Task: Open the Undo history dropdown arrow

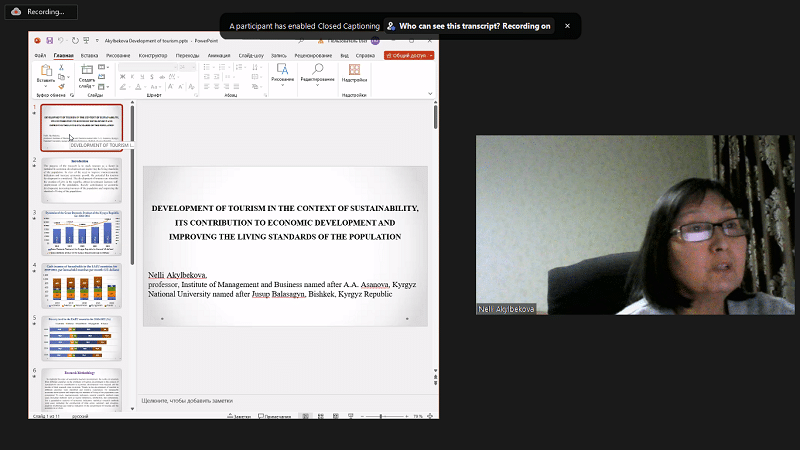Action: [x=68, y=41]
